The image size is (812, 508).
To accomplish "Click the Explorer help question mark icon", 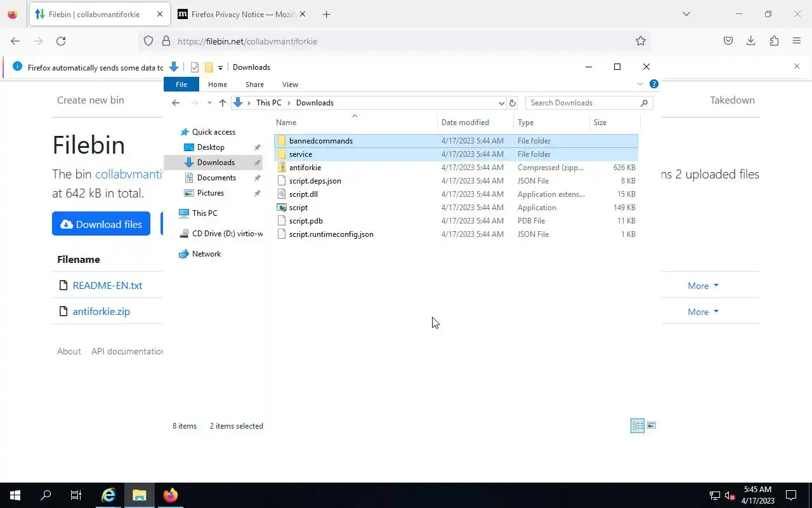I will (x=654, y=84).
